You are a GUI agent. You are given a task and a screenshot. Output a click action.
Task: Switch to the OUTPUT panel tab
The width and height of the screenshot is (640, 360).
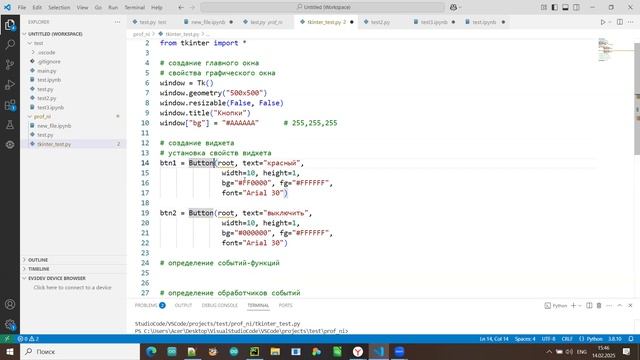183,305
